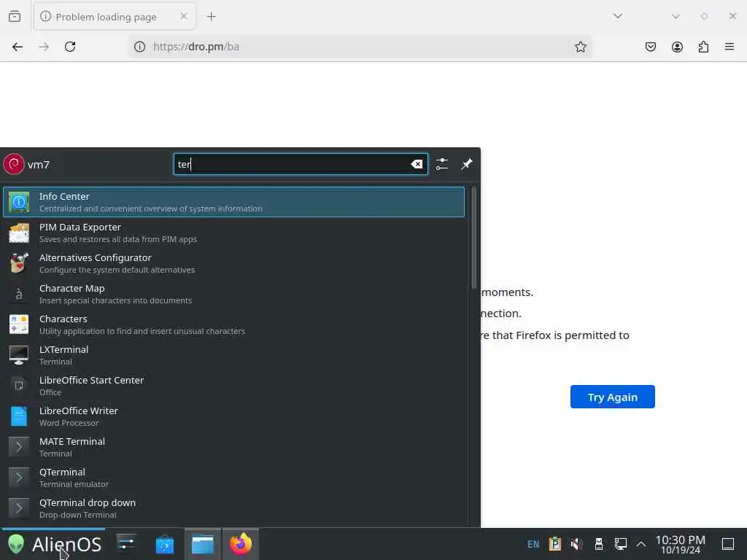
Task: Show site information icon in address bar
Action: pos(139,47)
